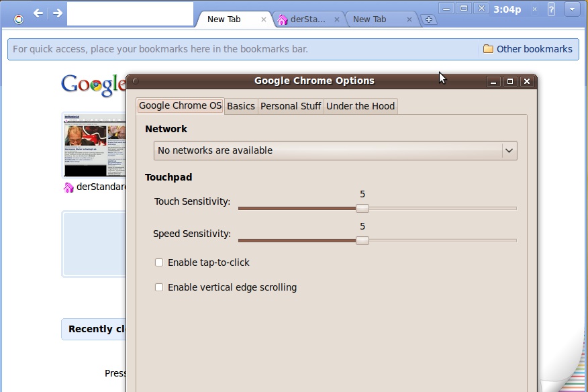Open the help question mark icon
Screen dimensions: 588x392
[551, 9]
